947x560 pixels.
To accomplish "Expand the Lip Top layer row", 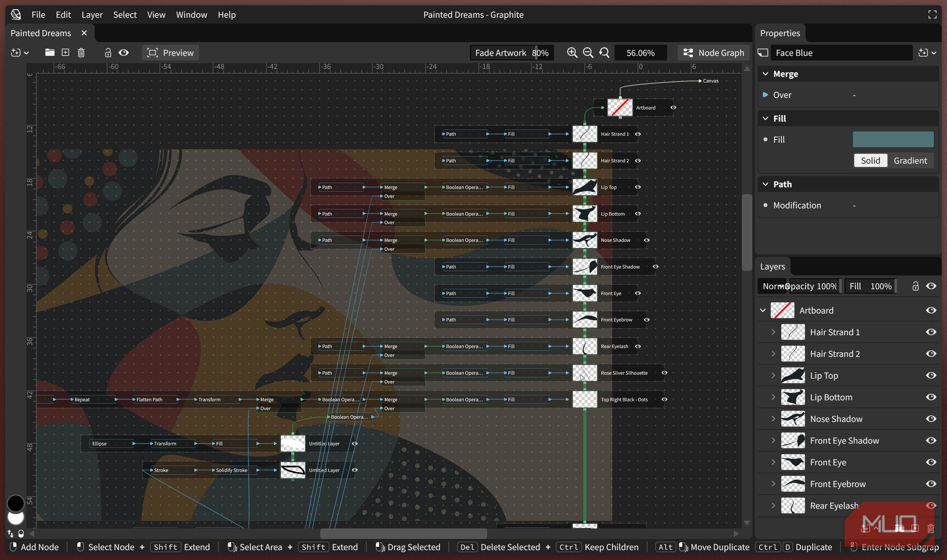I will coord(773,376).
